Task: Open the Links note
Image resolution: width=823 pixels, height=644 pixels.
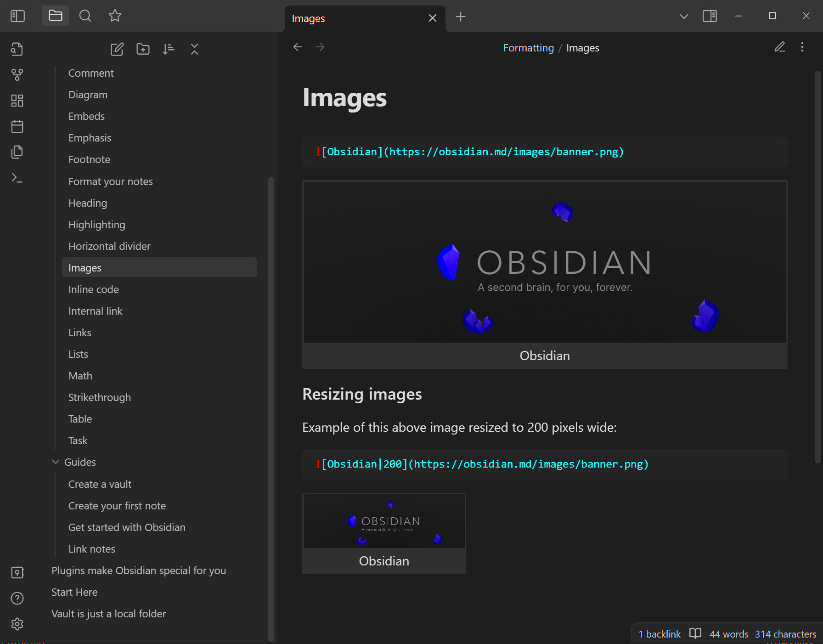Action: 159,333
